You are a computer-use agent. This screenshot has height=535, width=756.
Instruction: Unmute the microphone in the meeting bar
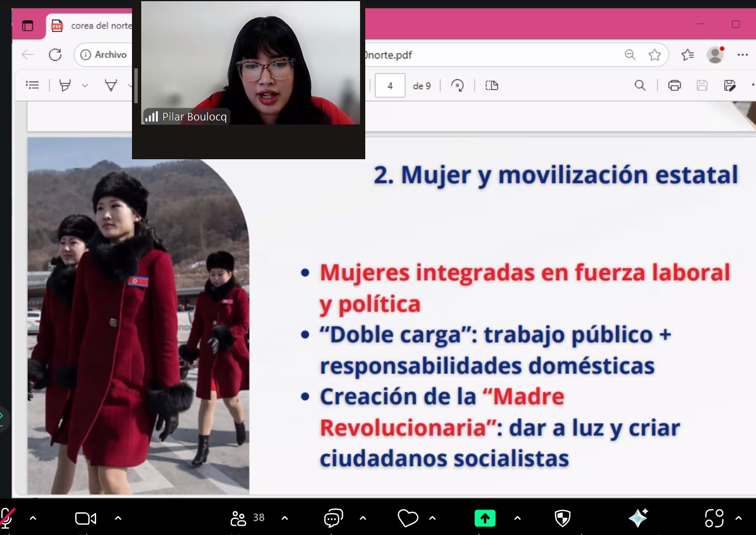[x=7, y=518]
